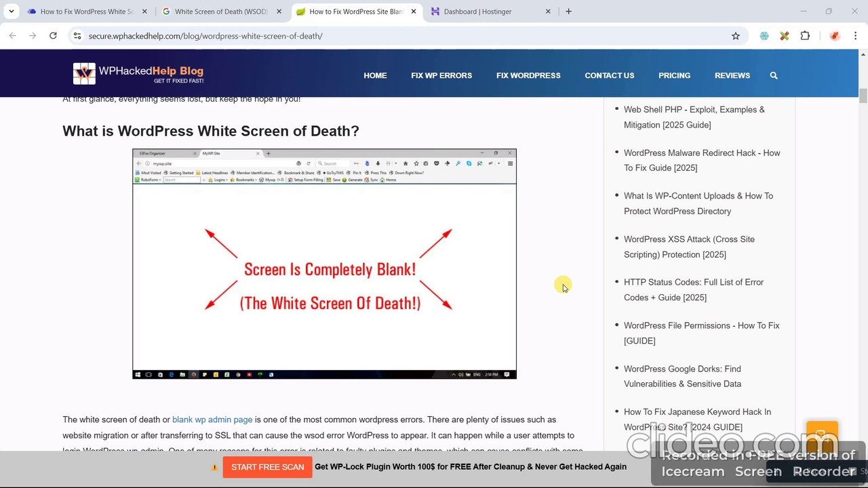
Task: Open the FIX WP ERRORS menu
Action: [x=441, y=75]
